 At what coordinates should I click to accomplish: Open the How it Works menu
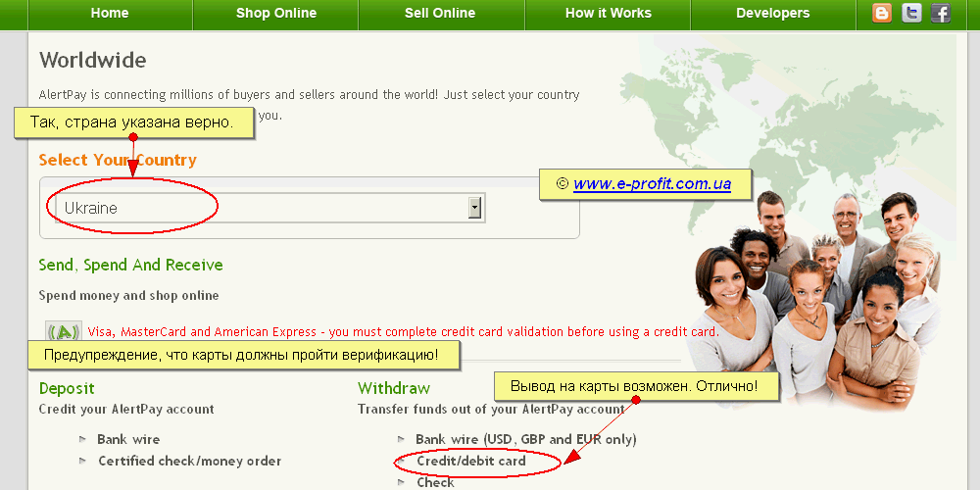(x=609, y=13)
